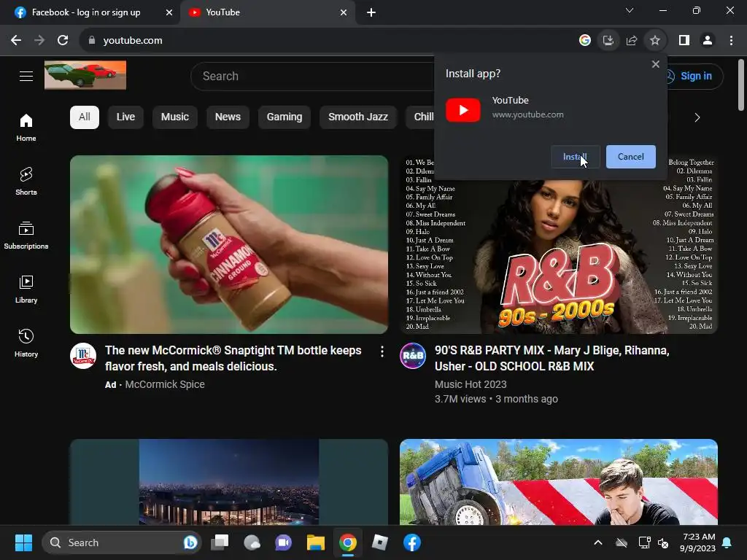Open Subscriptions in the sidebar
747x560 pixels.
pyautogui.click(x=26, y=236)
